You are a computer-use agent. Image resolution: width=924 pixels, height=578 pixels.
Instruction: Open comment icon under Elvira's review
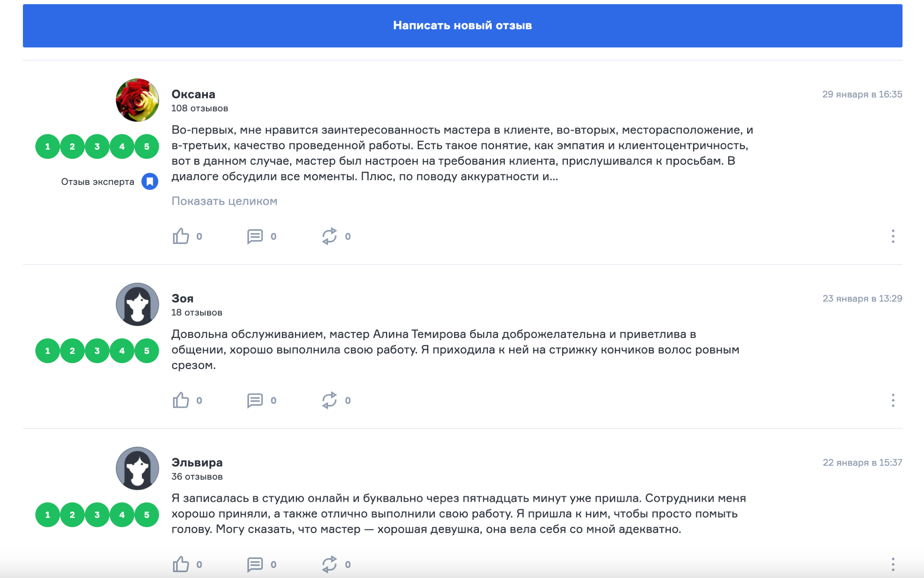pos(255,564)
